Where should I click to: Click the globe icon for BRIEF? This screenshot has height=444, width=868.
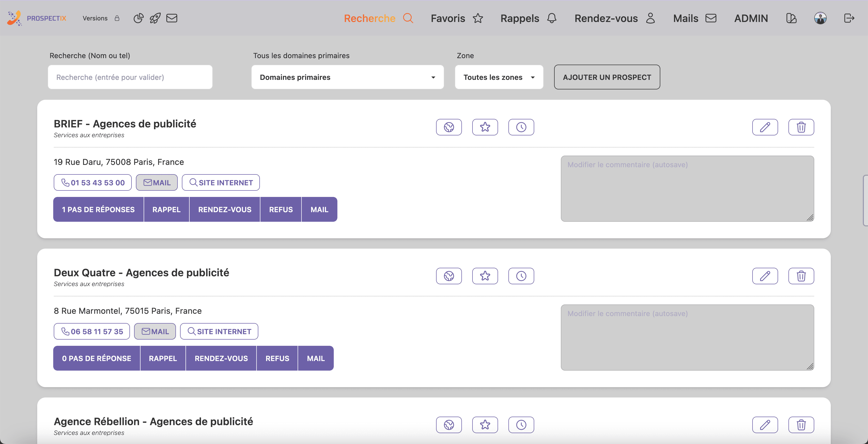coord(449,127)
